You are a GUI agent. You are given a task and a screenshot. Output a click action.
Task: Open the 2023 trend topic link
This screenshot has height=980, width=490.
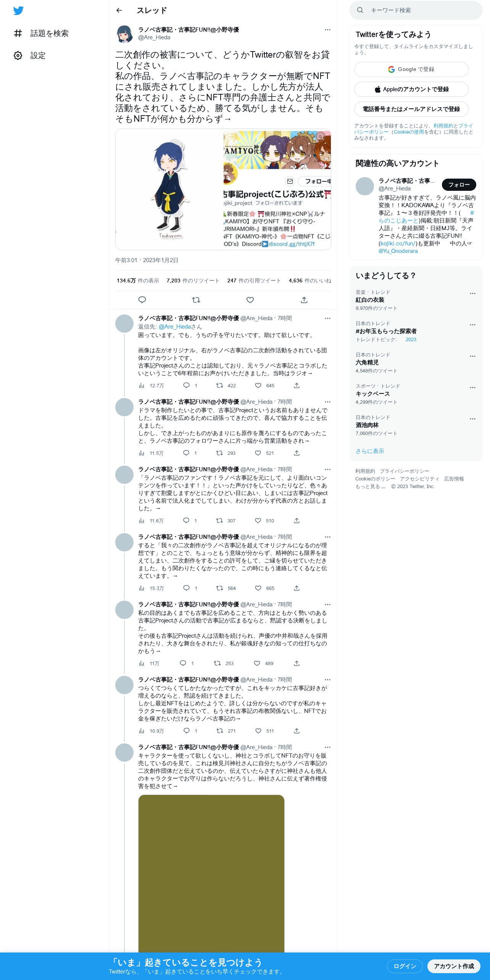[411, 340]
